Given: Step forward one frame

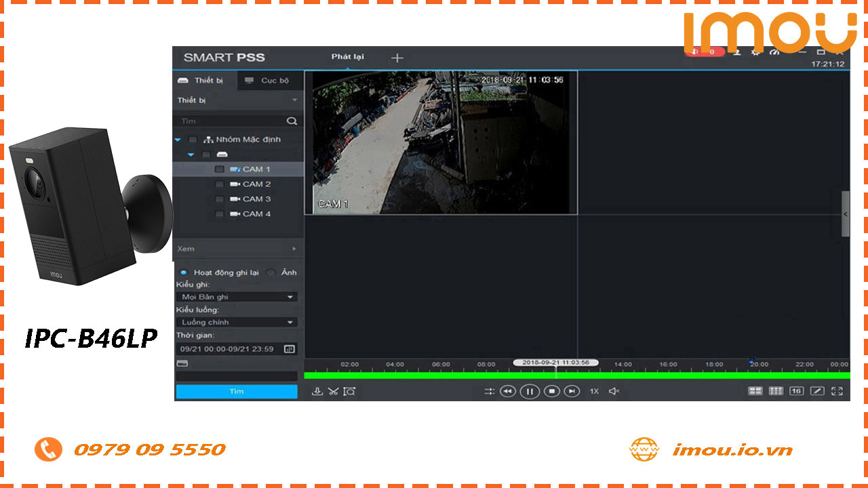Looking at the screenshot, I should click(x=572, y=391).
